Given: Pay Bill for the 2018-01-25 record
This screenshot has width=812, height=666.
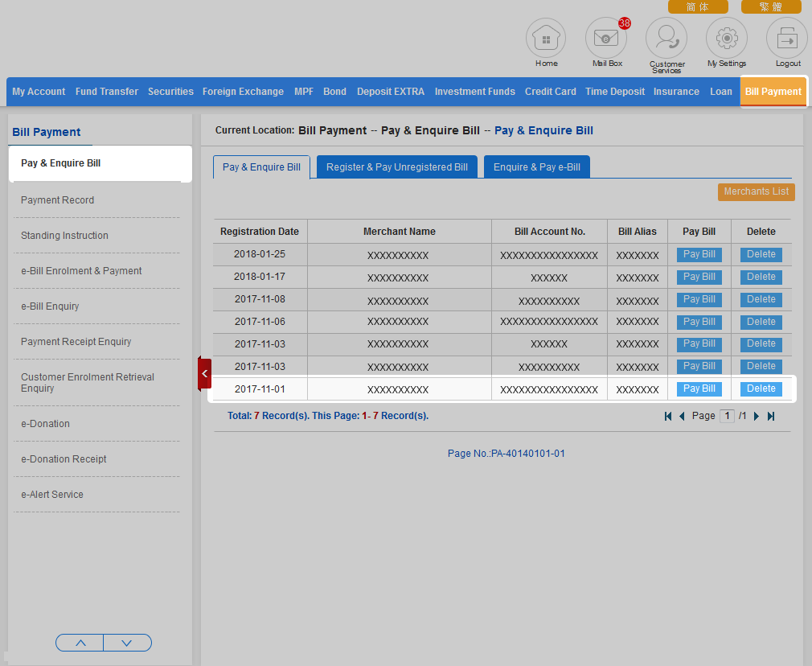Looking at the screenshot, I should [x=699, y=254].
